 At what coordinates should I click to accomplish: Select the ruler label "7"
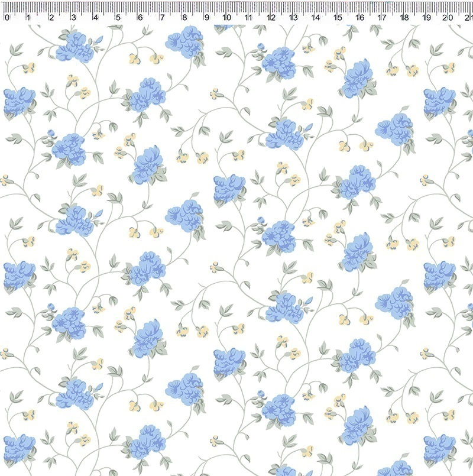(x=163, y=17)
